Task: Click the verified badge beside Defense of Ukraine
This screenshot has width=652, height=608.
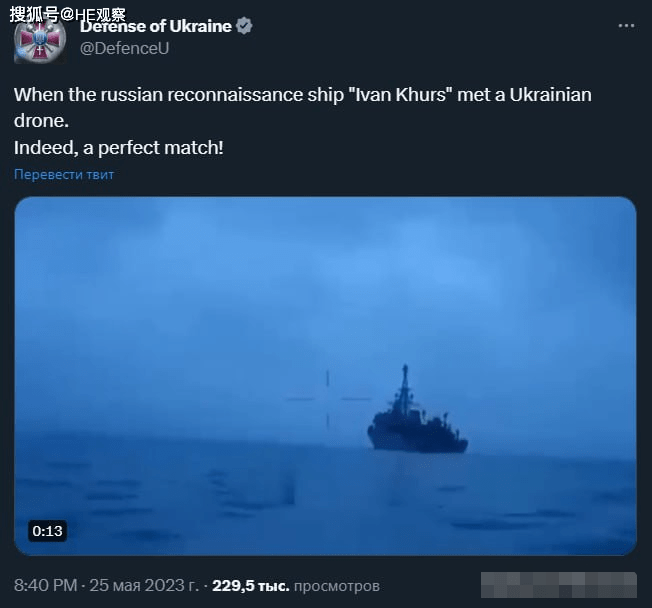Action: click(244, 26)
